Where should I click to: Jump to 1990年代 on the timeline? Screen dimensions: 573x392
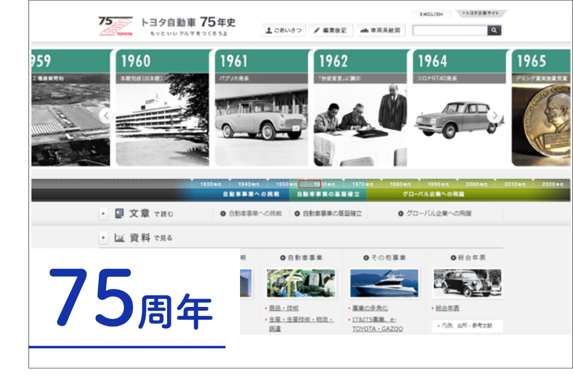point(438,184)
